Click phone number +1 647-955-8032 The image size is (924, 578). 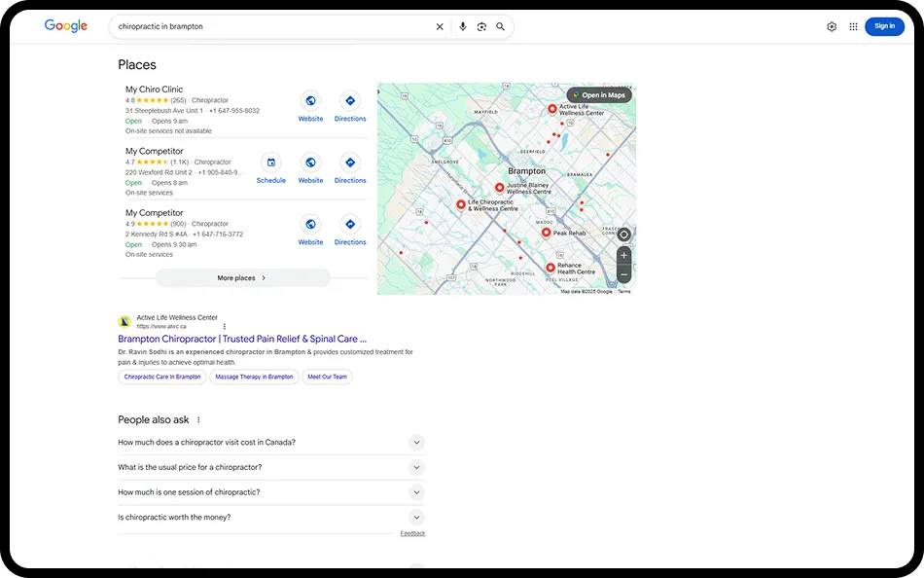(234, 111)
